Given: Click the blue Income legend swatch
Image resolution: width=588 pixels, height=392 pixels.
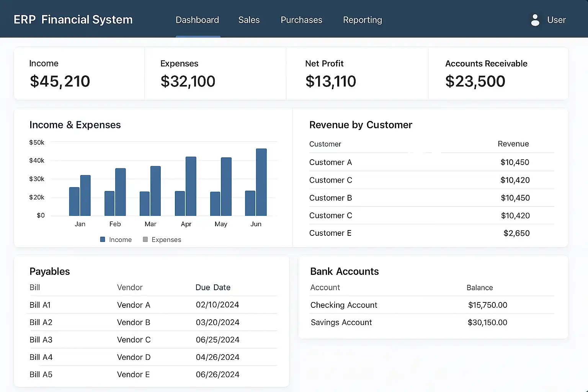Looking at the screenshot, I should pyautogui.click(x=103, y=240).
